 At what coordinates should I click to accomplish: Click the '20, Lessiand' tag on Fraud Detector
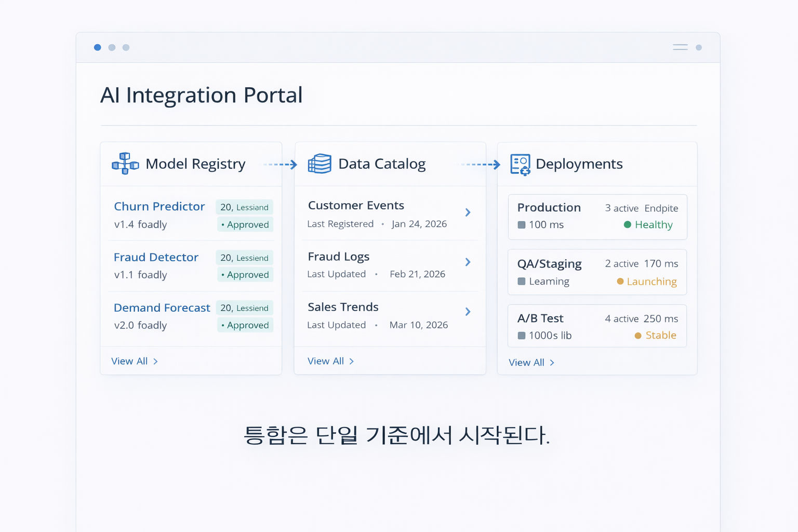(x=245, y=258)
